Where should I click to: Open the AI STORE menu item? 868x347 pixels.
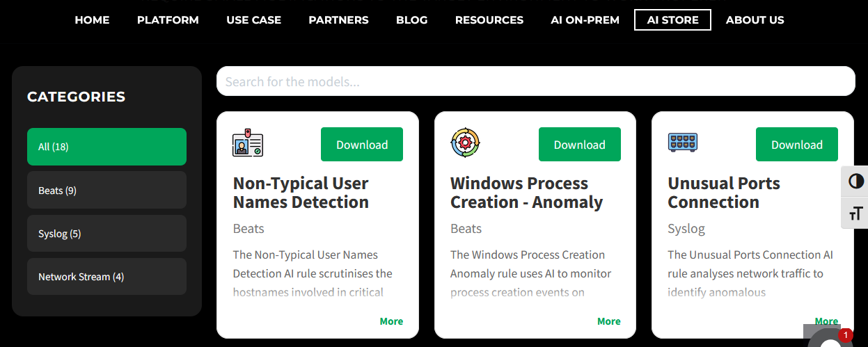click(x=672, y=20)
